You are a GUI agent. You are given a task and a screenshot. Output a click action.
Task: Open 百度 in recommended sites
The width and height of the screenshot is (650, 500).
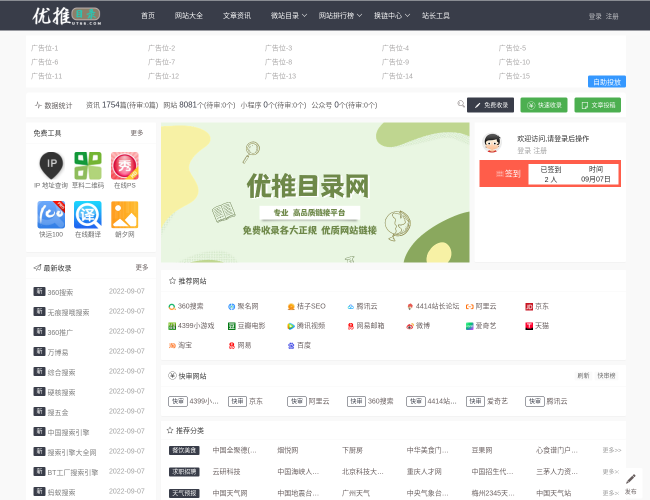pyautogui.click(x=299, y=345)
